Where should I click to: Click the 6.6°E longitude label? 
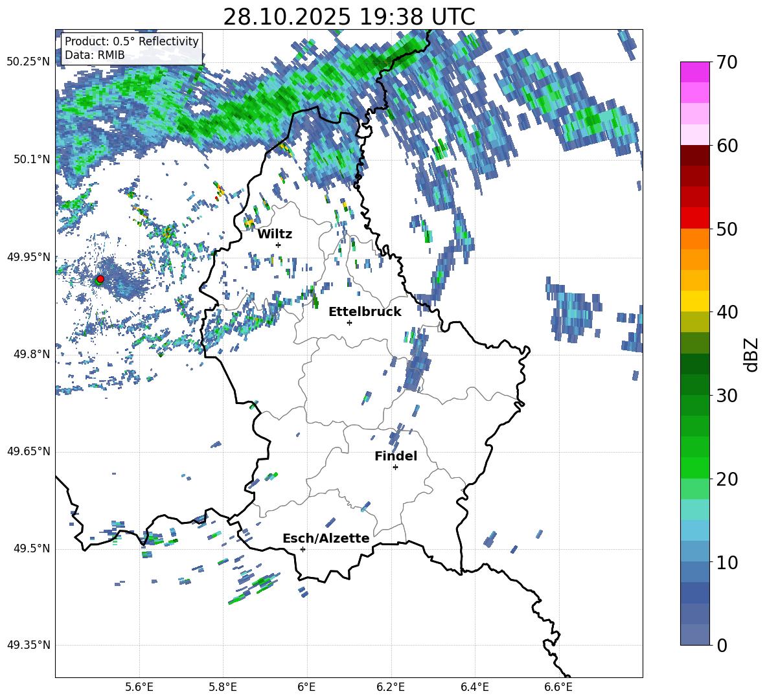point(558,687)
